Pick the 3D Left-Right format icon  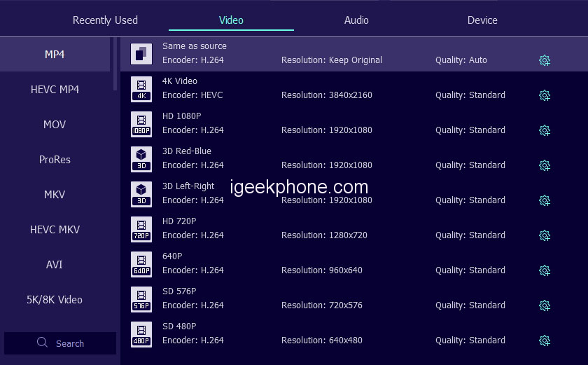click(141, 193)
